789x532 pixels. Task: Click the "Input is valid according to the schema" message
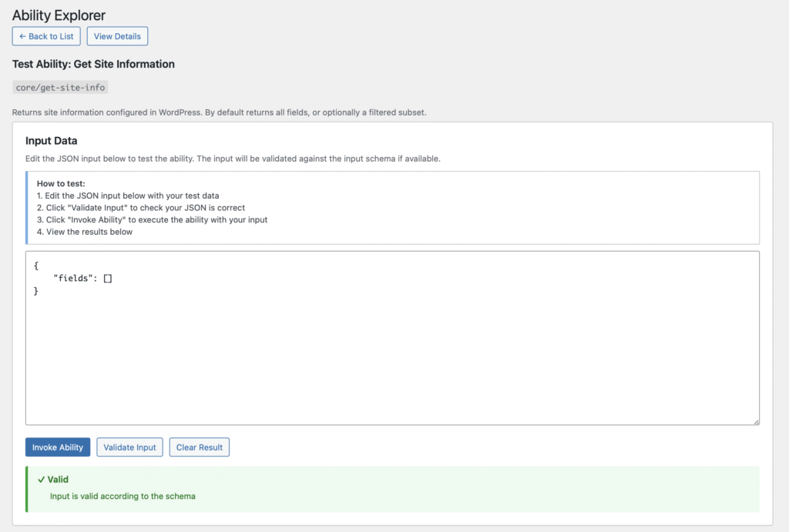123,497
